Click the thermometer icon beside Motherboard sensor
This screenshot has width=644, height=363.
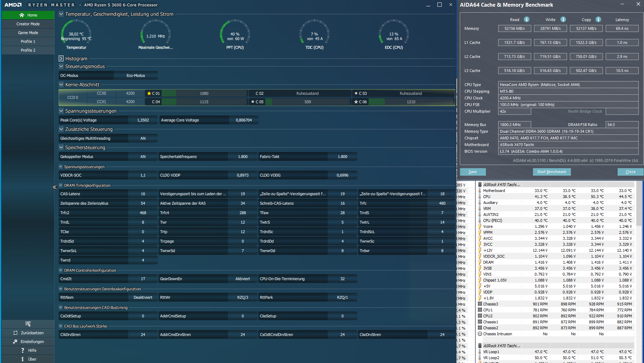pos(480,191)
